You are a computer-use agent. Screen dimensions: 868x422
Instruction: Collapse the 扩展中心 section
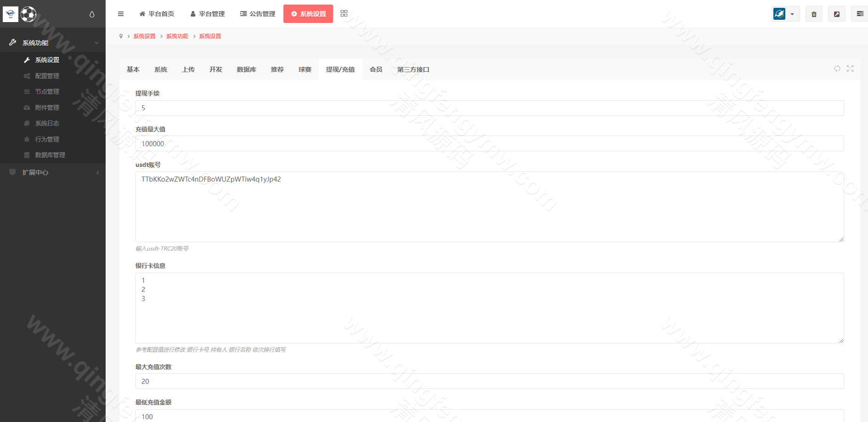(97, 172)
